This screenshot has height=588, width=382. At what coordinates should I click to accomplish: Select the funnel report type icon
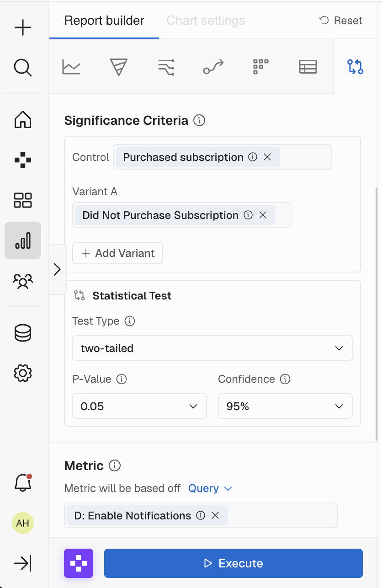118,67
